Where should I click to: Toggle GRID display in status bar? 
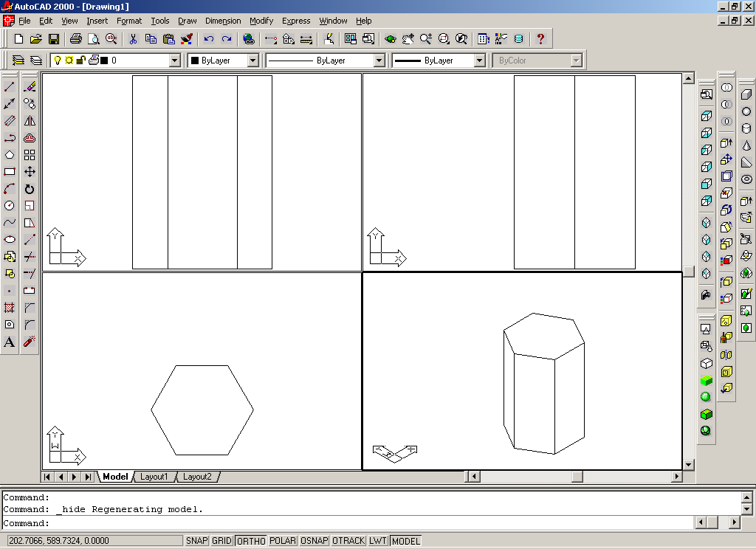coord(221,541)
